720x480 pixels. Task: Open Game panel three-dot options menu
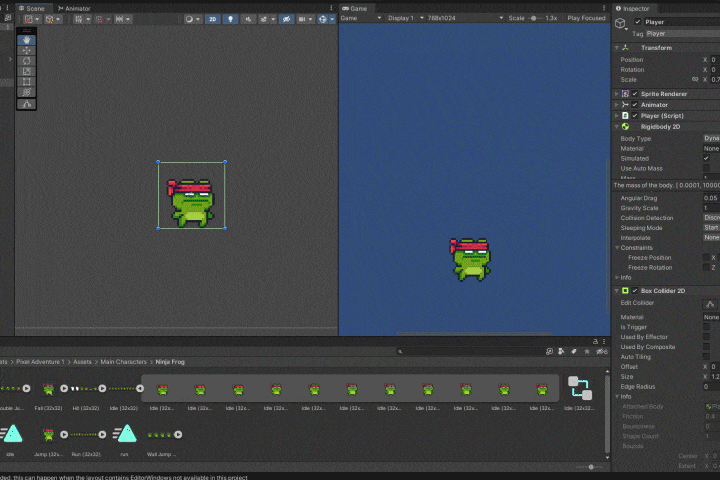pos(604,8)
